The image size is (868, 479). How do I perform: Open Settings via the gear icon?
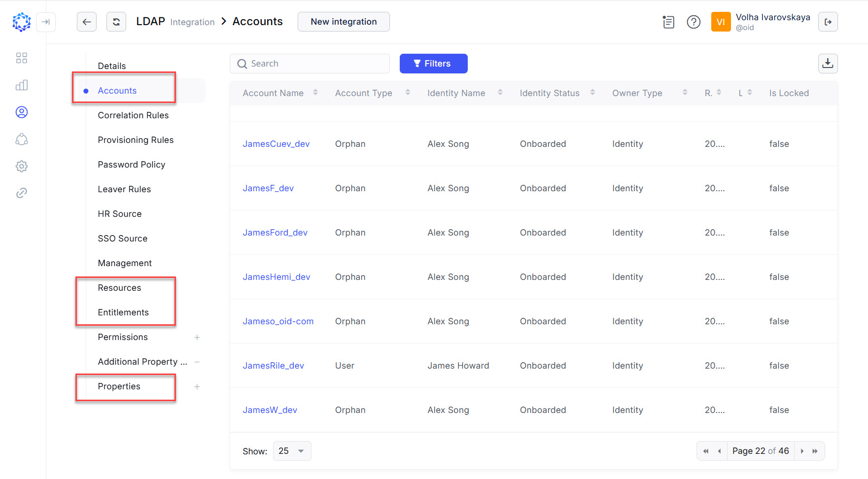(x=22, y=166)
